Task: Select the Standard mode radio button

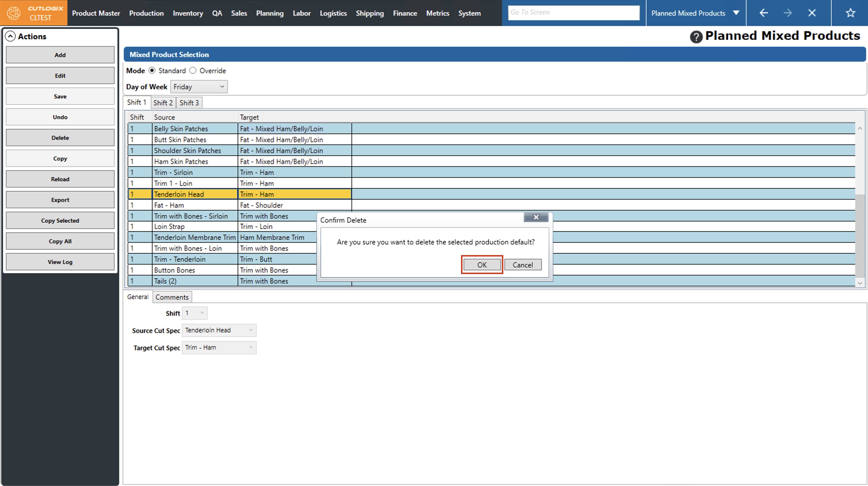Action: [152, 70]
